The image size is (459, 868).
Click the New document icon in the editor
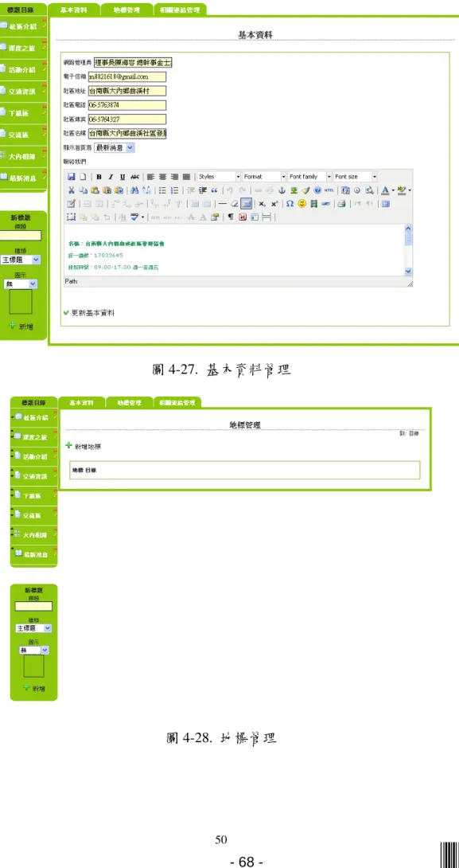(x=83, y=177)
